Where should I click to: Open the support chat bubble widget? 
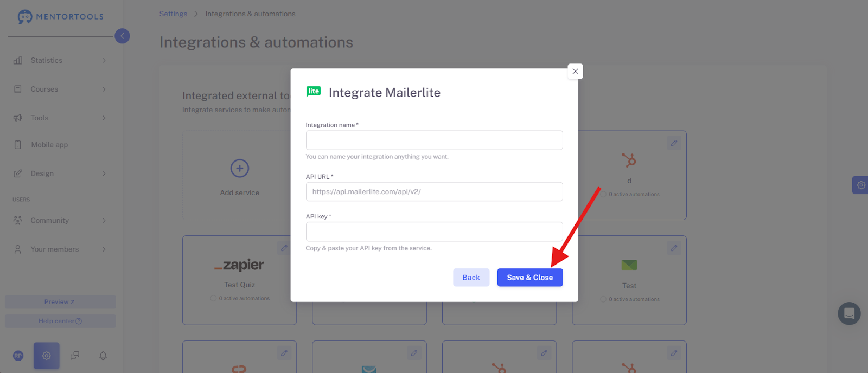[849, 313]
